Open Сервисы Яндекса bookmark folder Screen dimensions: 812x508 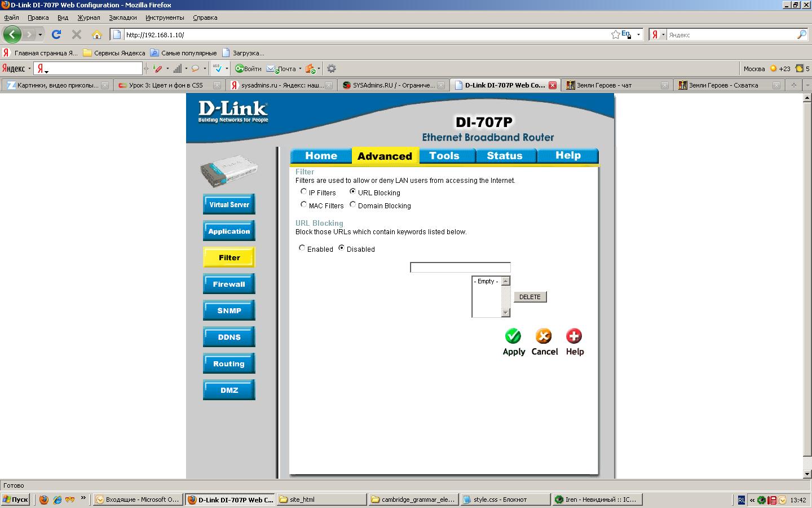[x=114, y=53]
